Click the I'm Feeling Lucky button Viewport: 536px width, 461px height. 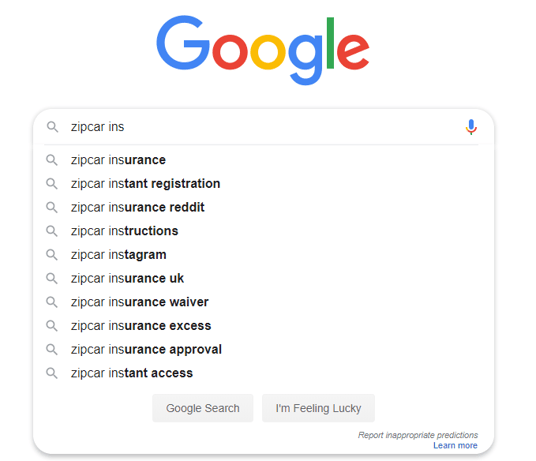click(318, 408)
